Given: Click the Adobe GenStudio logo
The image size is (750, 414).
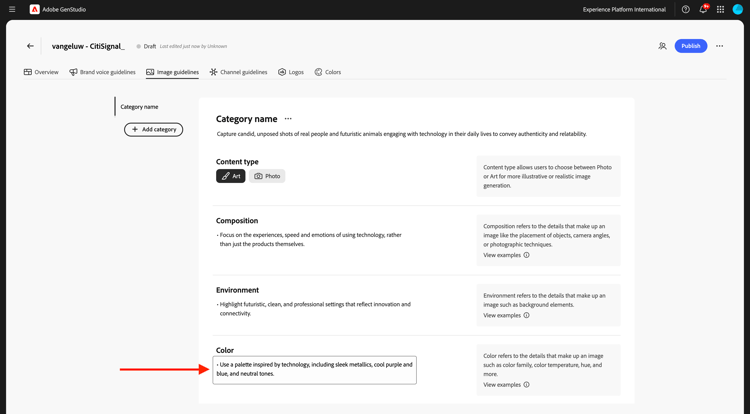Looking at the screenshot, I should [x=58, y=9].
